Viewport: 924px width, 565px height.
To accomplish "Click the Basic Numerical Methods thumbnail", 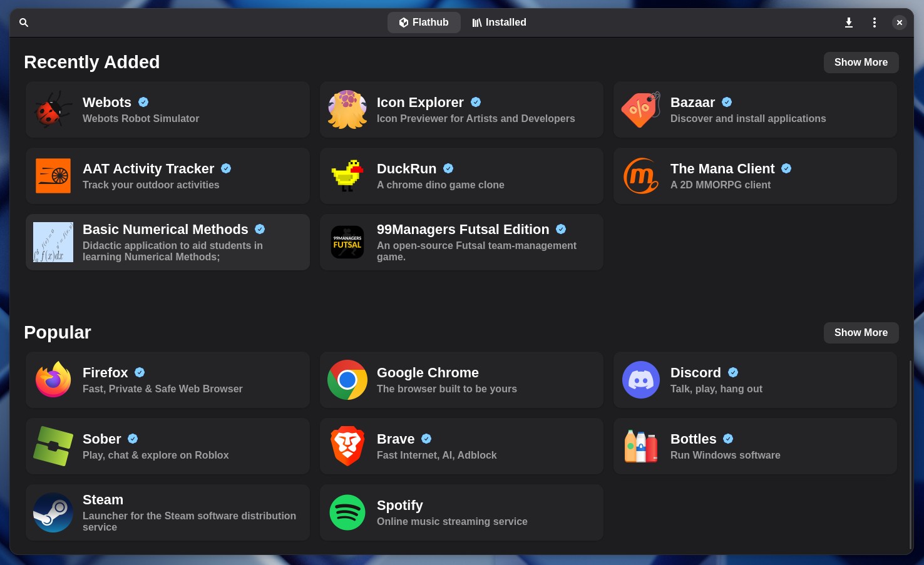I will (x=53, y=242).
